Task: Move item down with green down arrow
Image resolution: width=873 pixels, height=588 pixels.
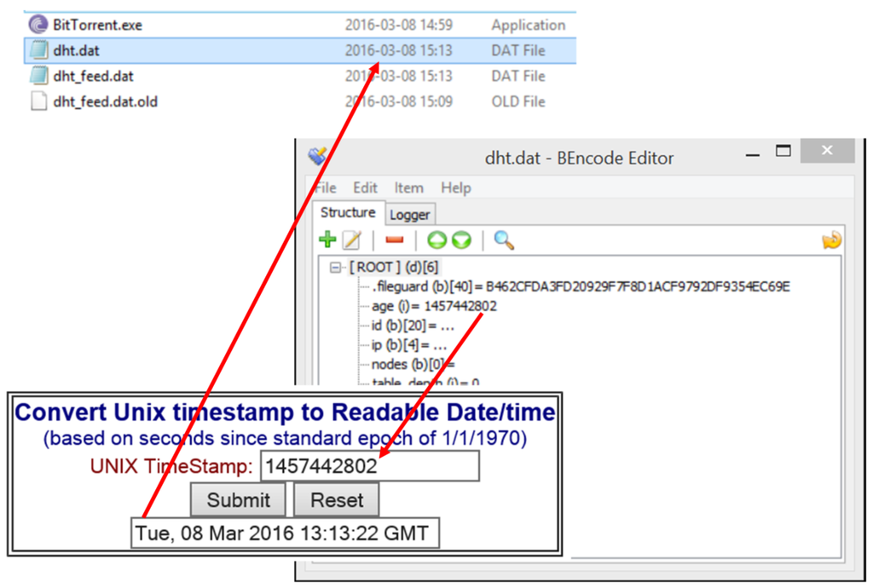Action: (461, 240)
